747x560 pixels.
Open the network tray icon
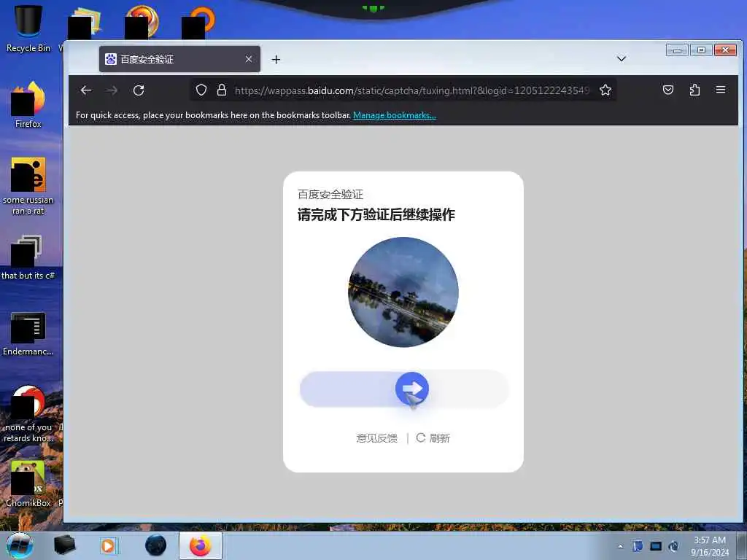point(656,546)
